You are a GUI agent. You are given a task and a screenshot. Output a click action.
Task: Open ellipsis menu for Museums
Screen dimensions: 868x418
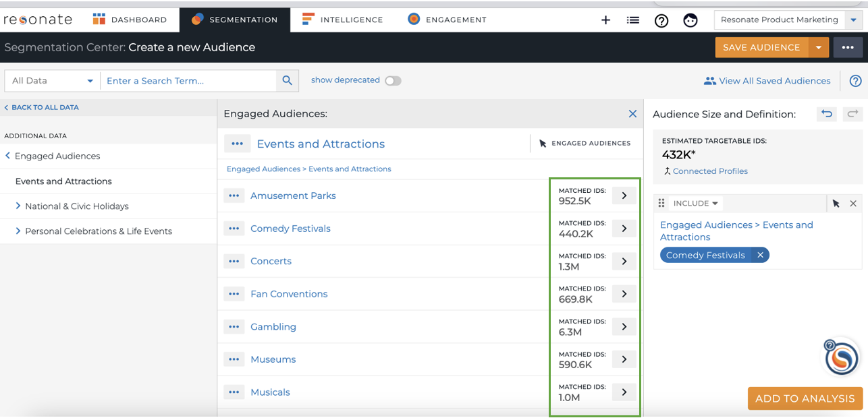pos(234,359)
